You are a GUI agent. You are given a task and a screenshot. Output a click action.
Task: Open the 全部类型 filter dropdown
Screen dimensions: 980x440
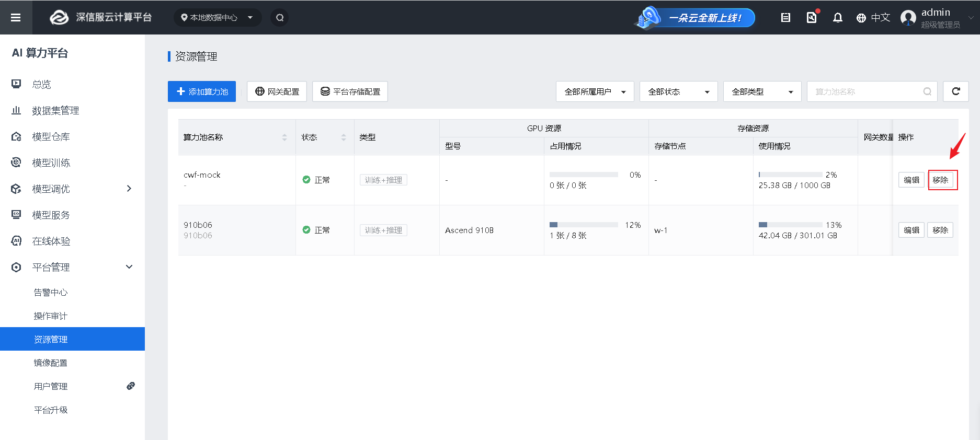click(x=762, y=91)
